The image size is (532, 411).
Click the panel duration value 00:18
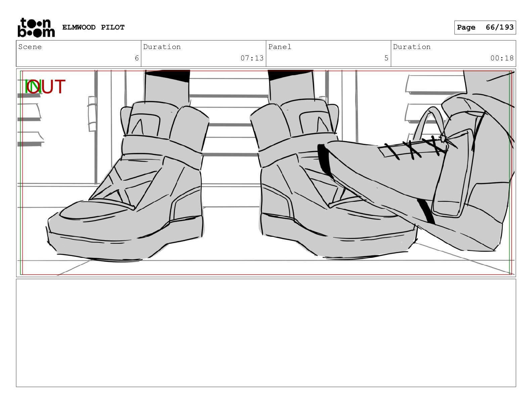pos(502,58)
